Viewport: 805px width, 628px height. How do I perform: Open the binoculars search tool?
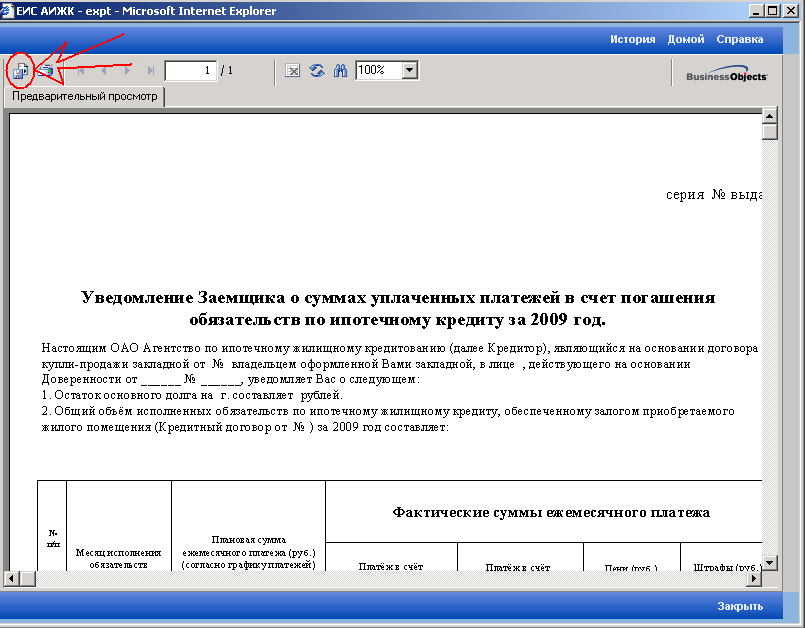340,70
